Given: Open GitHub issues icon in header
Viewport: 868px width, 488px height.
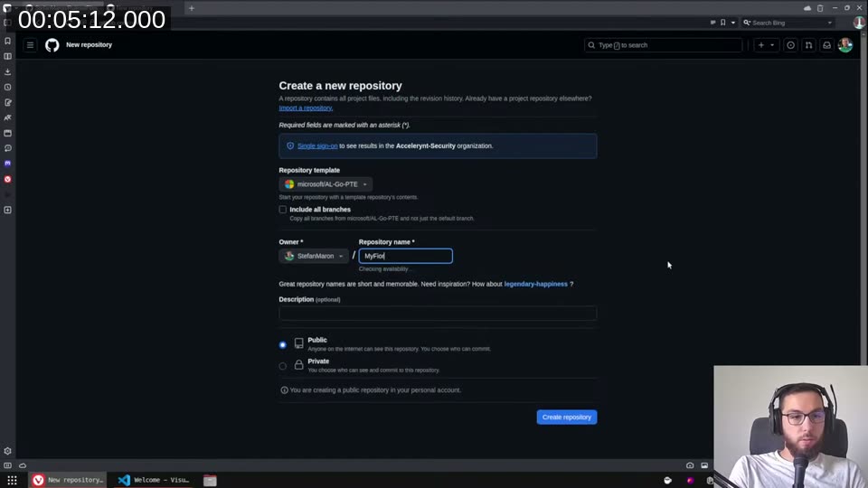Looking at the screenshot, I should (x=790, y=45).
